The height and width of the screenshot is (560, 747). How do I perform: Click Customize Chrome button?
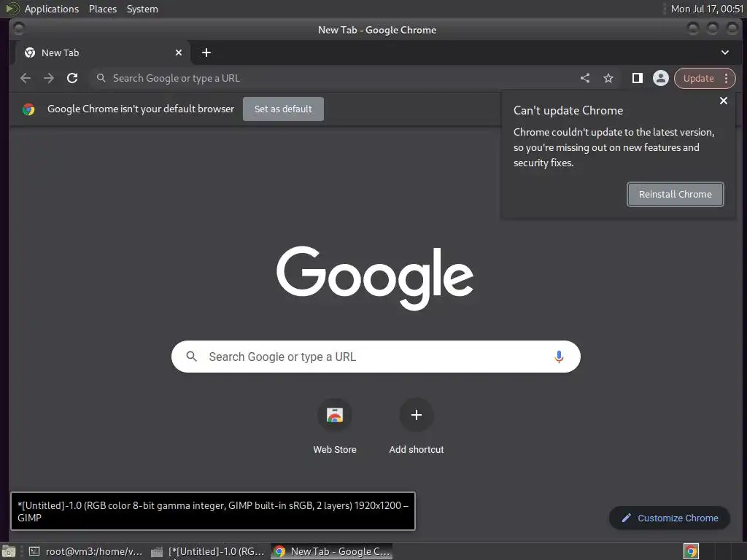pos(670,518)
